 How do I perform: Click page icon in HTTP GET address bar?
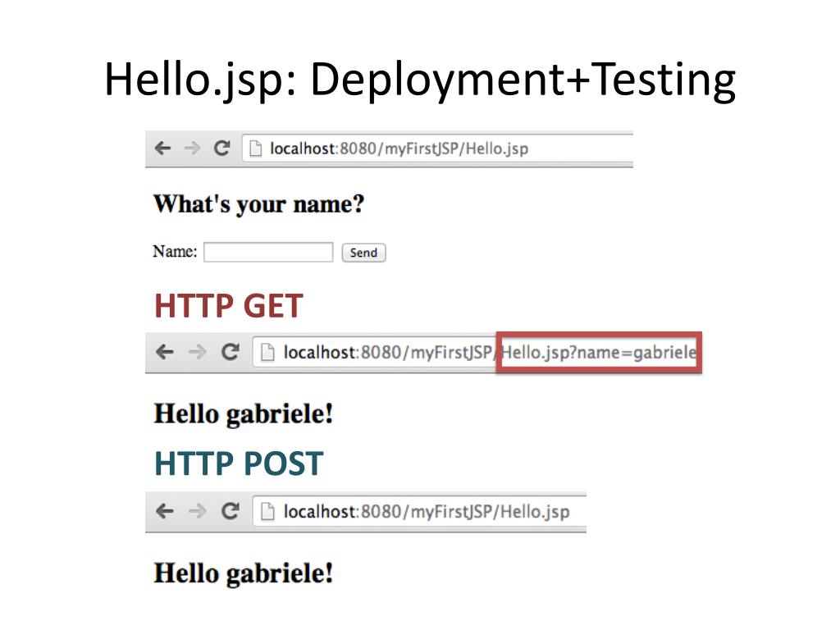[267, 353]
